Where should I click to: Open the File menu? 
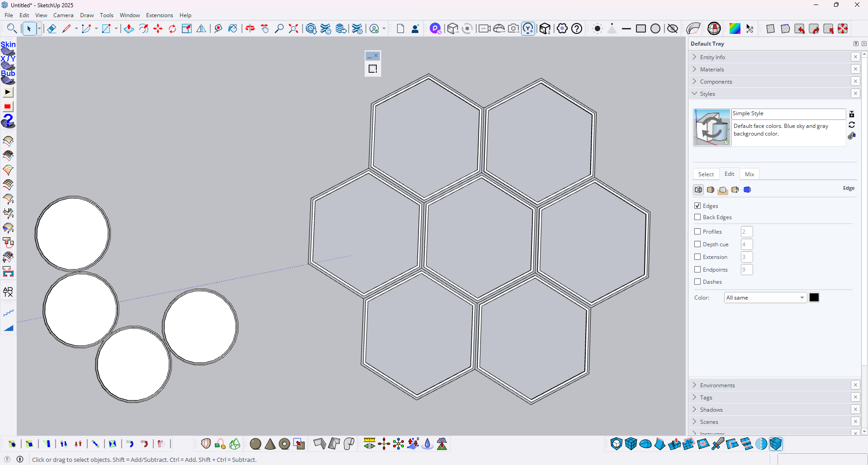9,15
